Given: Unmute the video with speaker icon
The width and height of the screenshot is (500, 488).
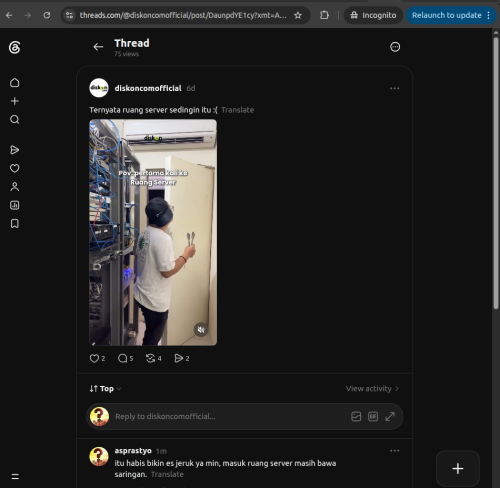Looking at the screenshot, I should [201, 330].
